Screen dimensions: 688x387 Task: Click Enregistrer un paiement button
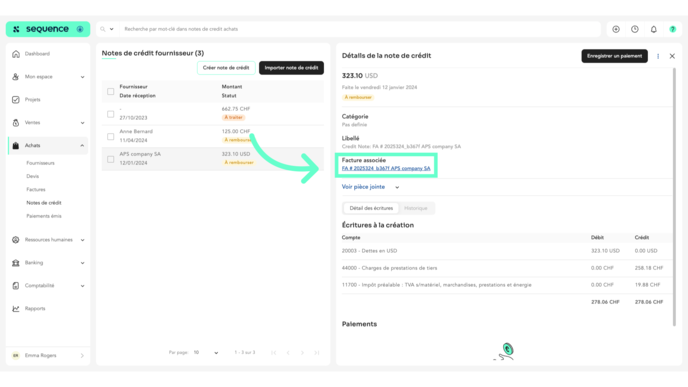[614, 56]
